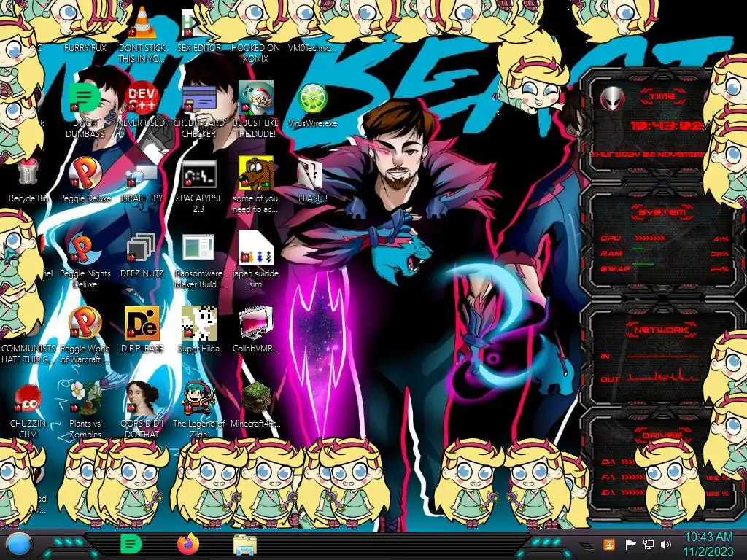Open the Action Center flag tray icon

tap(630, 544)
